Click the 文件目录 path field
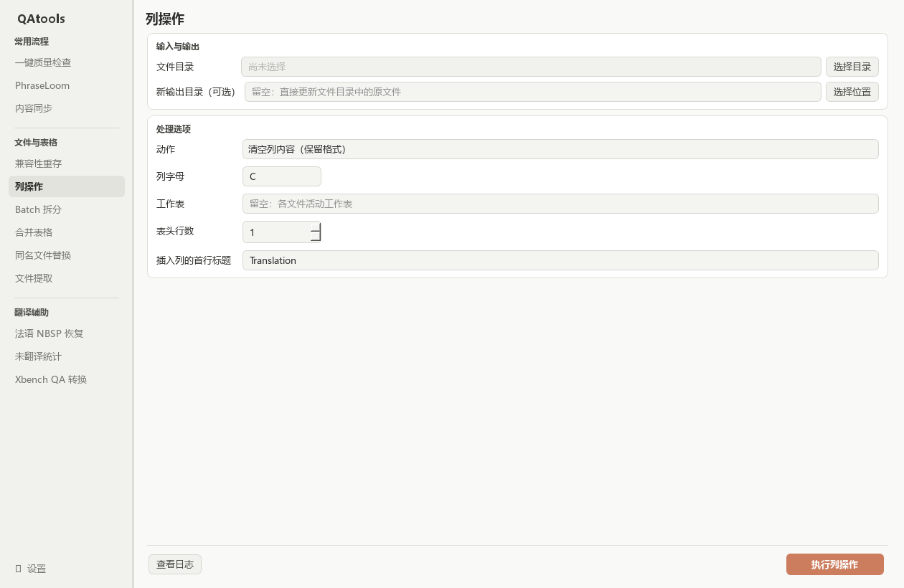 pos(531,67)
